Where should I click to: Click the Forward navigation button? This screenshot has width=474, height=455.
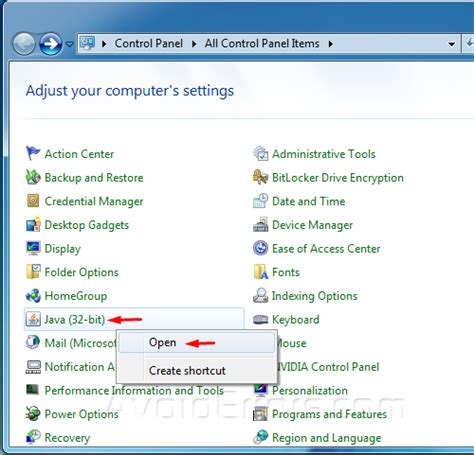point(50,44)
